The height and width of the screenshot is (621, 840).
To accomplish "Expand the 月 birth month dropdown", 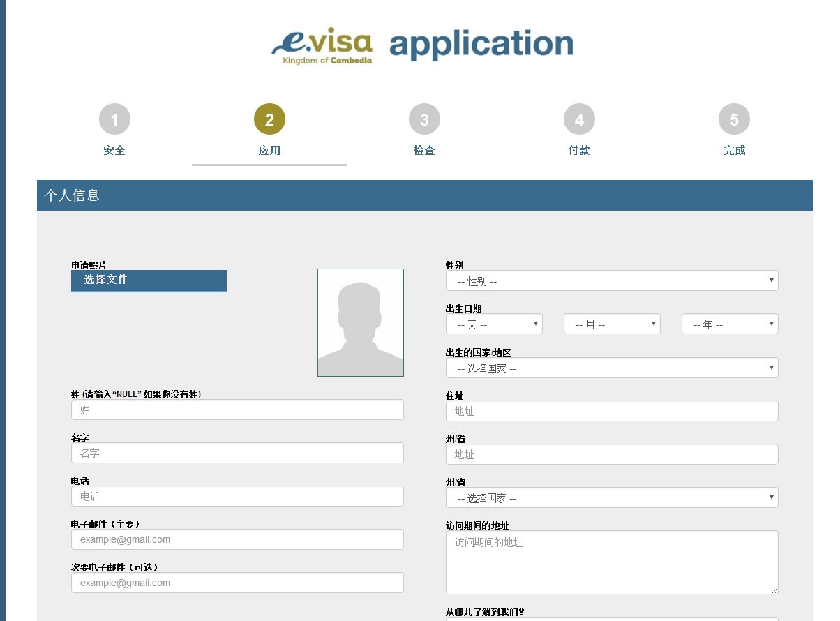I will [612, 324].
